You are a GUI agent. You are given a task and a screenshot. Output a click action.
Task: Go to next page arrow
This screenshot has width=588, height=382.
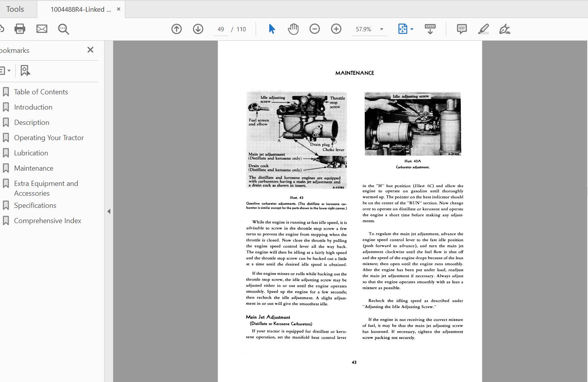point(198,29)
